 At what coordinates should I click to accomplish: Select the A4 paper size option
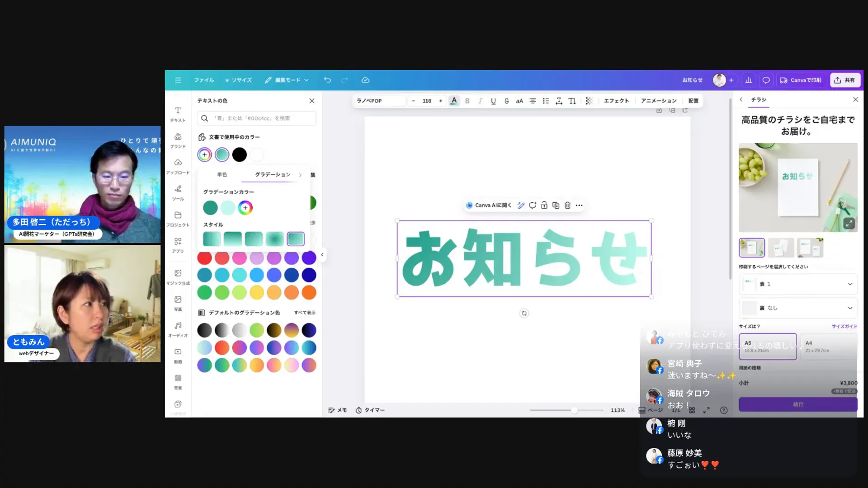828,347
